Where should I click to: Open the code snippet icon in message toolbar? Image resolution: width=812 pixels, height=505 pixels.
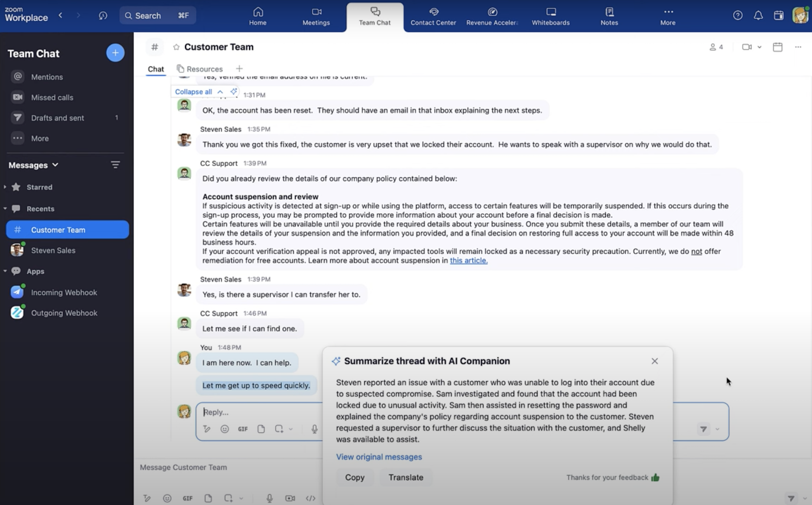click(311, 498)
